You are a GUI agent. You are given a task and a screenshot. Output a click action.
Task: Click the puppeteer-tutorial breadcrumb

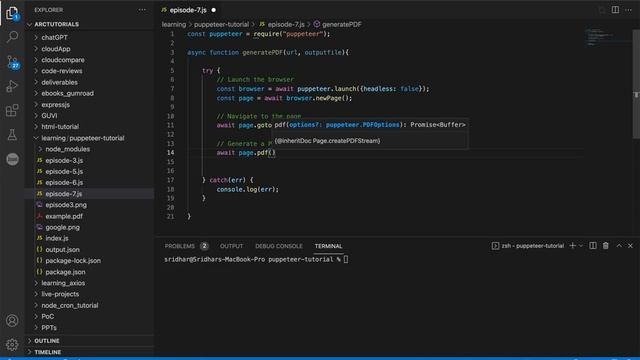tap(221, 24)
